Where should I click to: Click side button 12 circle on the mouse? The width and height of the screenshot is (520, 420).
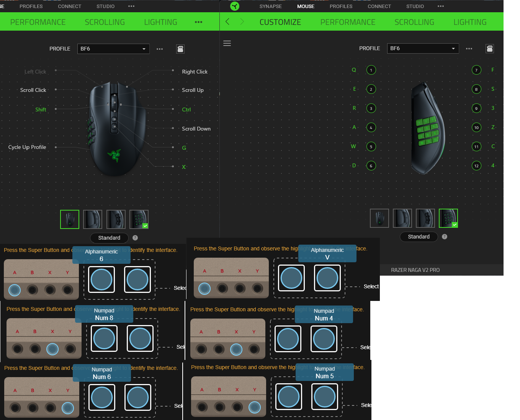(x=476, y=166)
